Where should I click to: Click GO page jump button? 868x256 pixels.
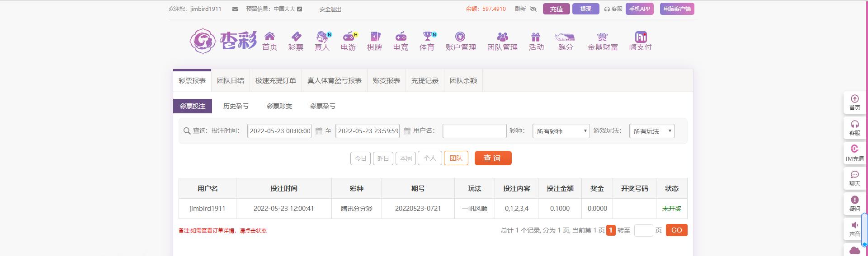(677, 230)
